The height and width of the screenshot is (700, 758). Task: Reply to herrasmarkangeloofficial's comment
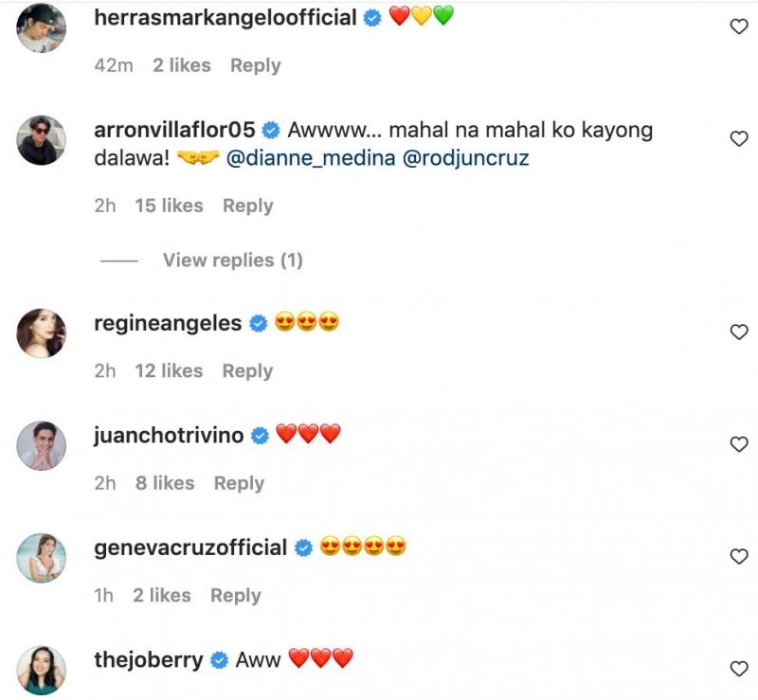click(x=256, y=65)
